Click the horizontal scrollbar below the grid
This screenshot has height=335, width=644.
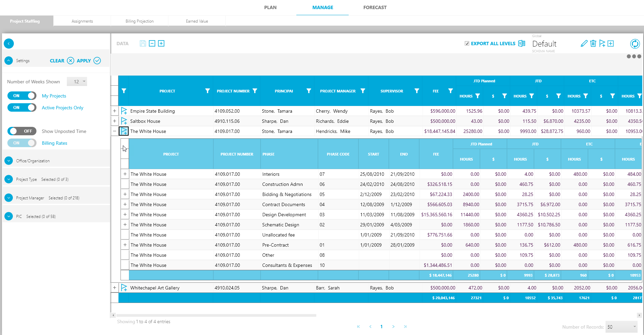pos(216,315)
